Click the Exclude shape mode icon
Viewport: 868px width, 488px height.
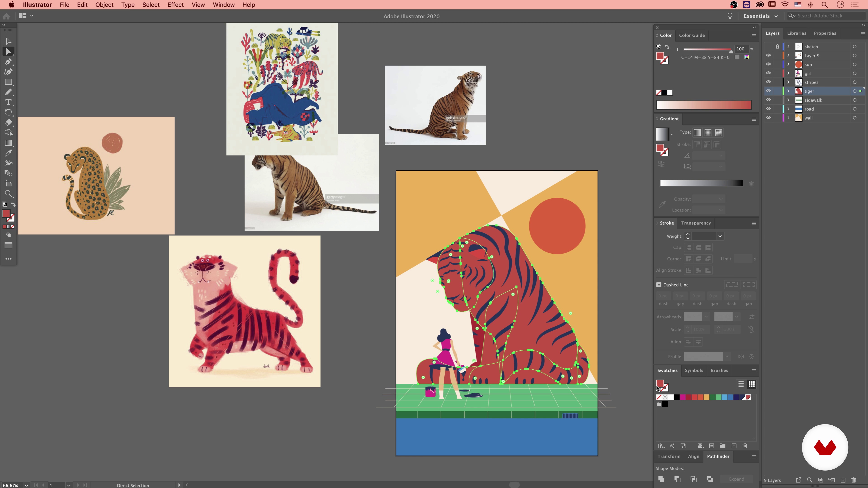coord(710,479)
